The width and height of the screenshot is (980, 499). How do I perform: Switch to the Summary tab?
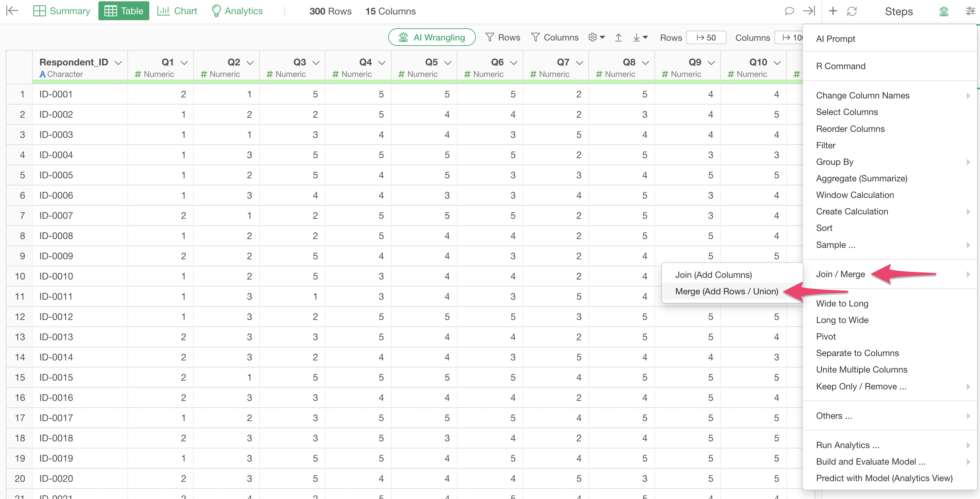click(x=62, y=11)
